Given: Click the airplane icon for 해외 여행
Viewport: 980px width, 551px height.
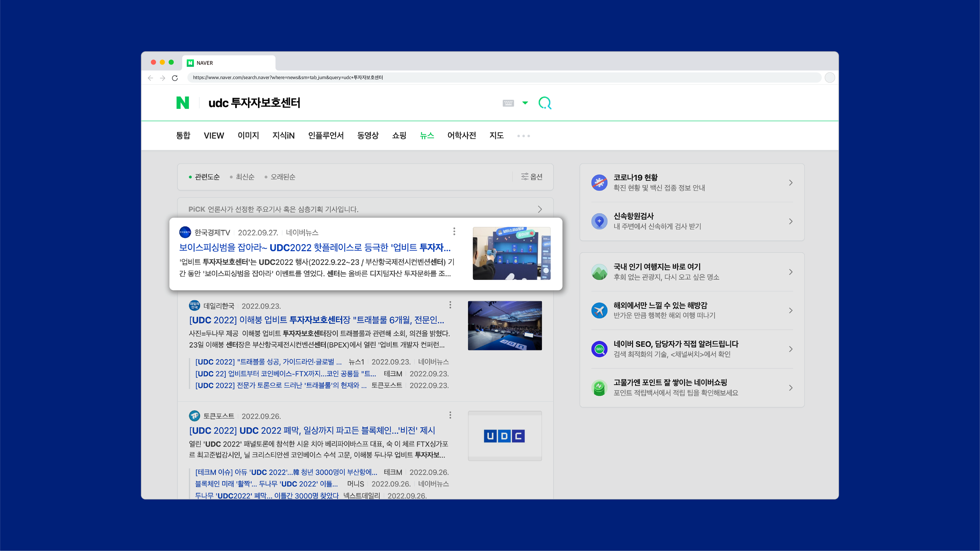Looking at the screenshot, I should 599,310.
